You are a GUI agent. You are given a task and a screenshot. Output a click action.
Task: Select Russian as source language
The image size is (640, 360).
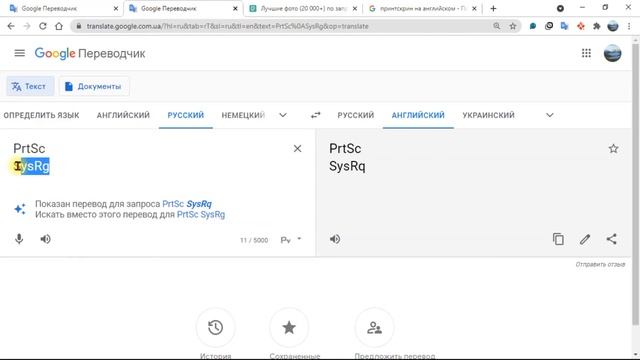pos(186,115)
